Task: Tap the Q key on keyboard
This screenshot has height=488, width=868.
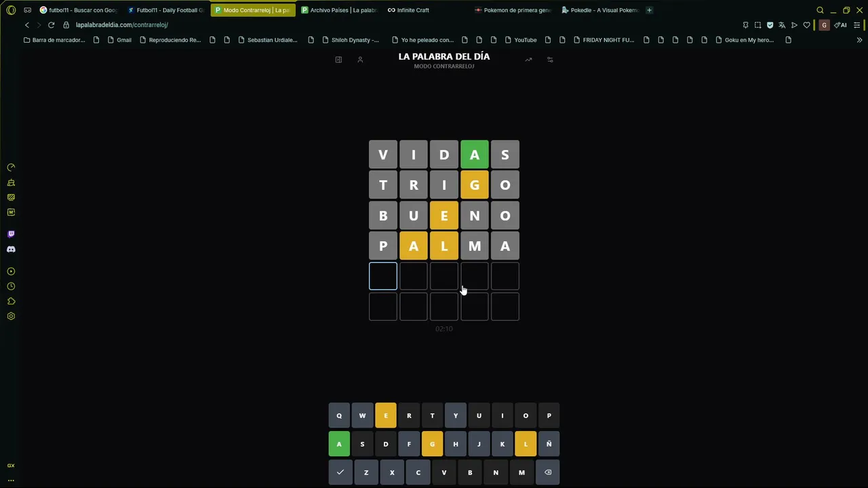Action: (x=339, y=415)
